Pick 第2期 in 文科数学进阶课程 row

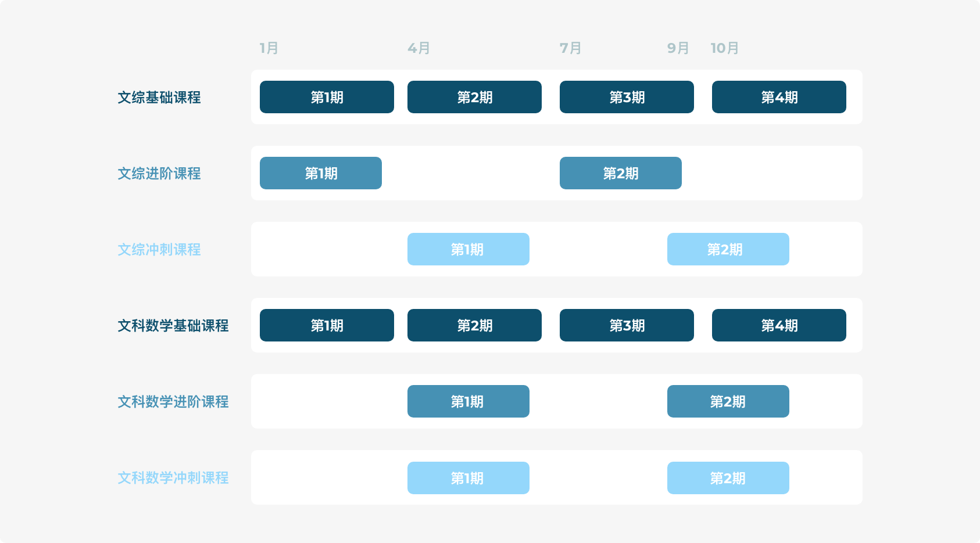(728, 401)
